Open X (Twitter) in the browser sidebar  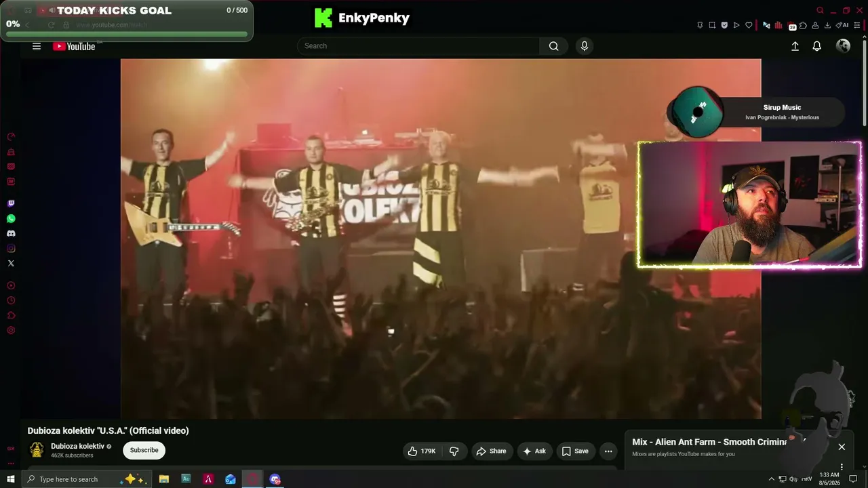(11, 263)
